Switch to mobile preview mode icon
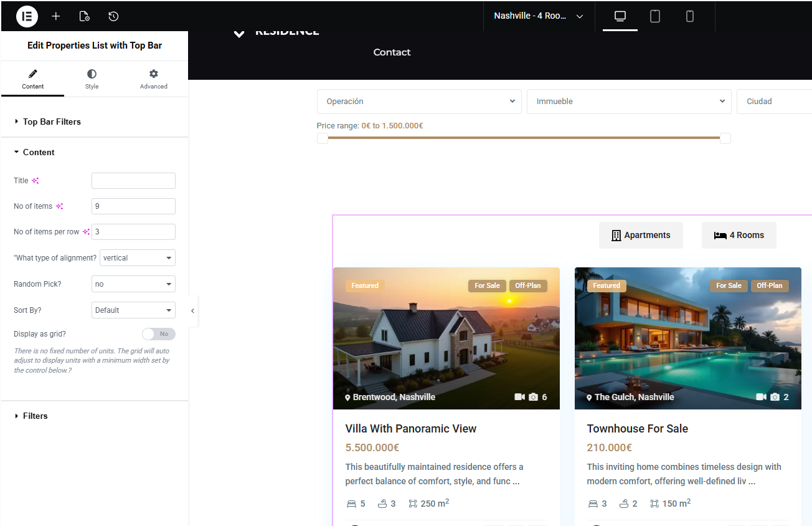 point(690,16)
